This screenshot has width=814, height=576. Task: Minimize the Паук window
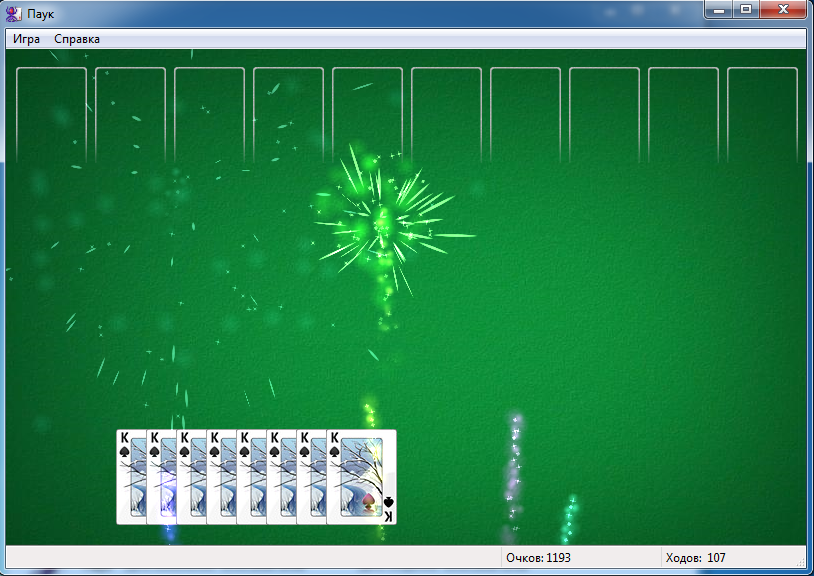[x=719, y=9]
